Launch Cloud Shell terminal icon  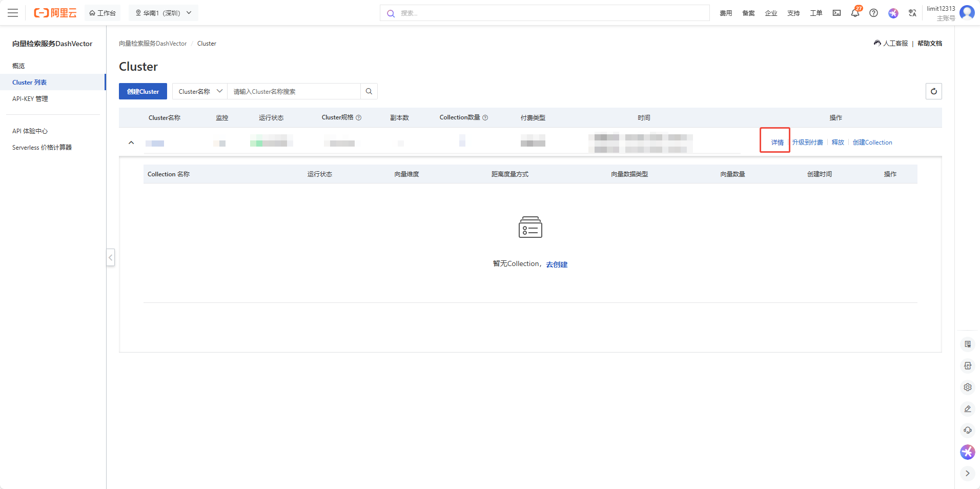click(x=836, y=13)
